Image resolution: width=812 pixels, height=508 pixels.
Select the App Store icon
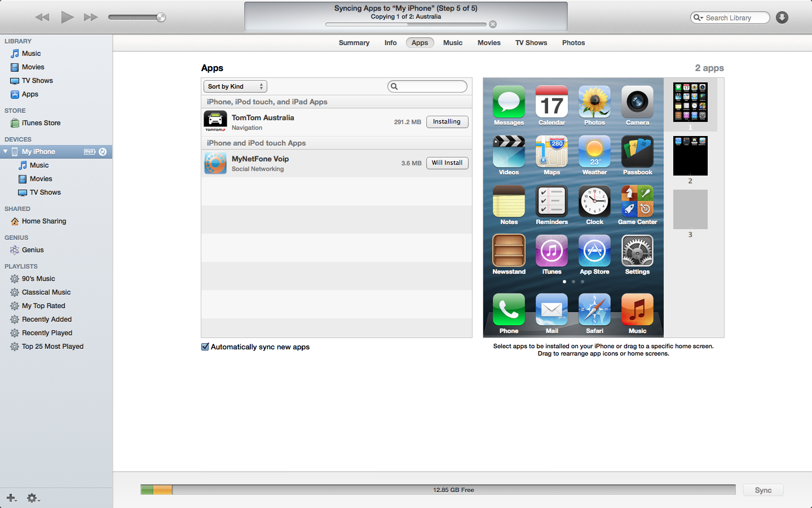click(594, 251)
